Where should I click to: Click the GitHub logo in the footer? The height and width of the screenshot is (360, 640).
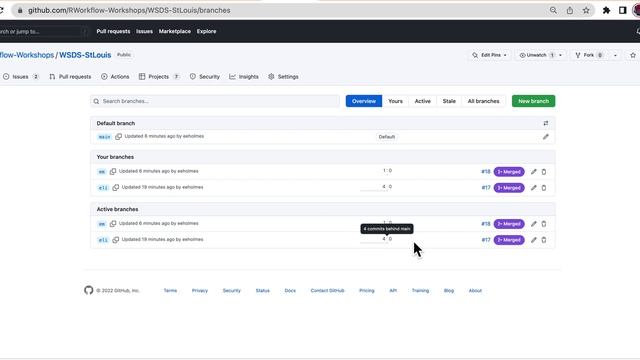[x=89, y=290]
